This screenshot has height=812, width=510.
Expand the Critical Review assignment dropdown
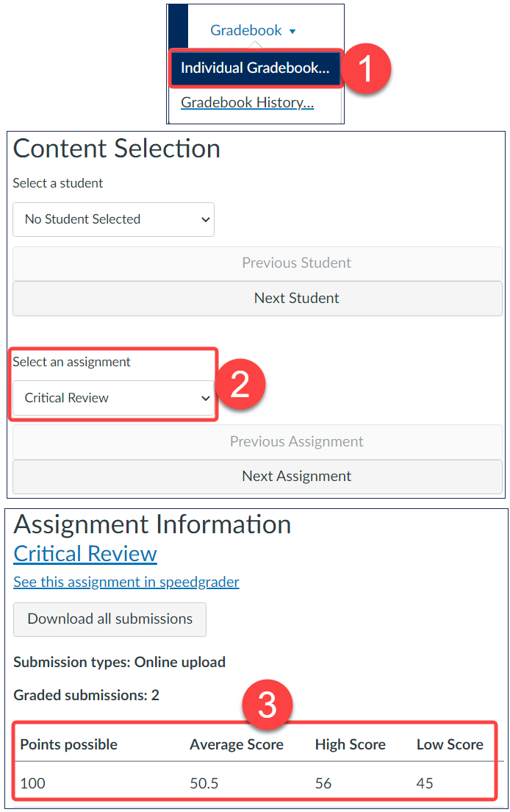click(x=113, y=398)
